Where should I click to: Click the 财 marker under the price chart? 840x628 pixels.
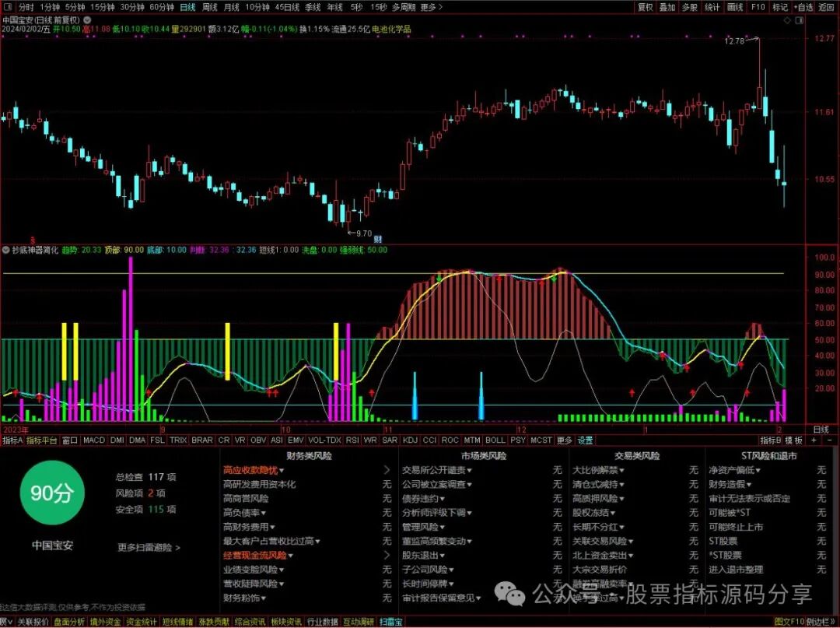click(x=378, y=239)
